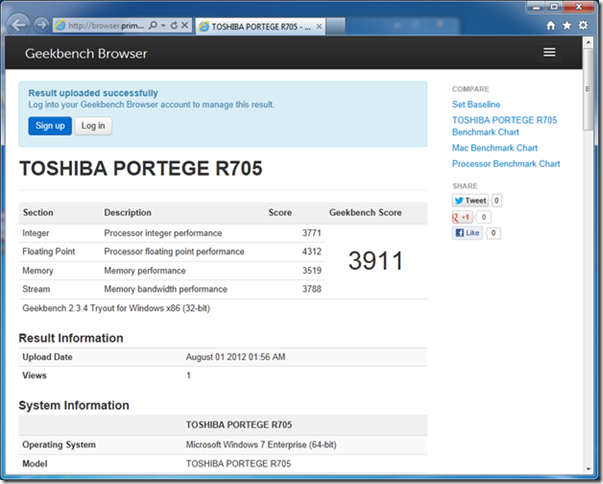
Task: Select the Memory score 3519
Action: point(311,271)
